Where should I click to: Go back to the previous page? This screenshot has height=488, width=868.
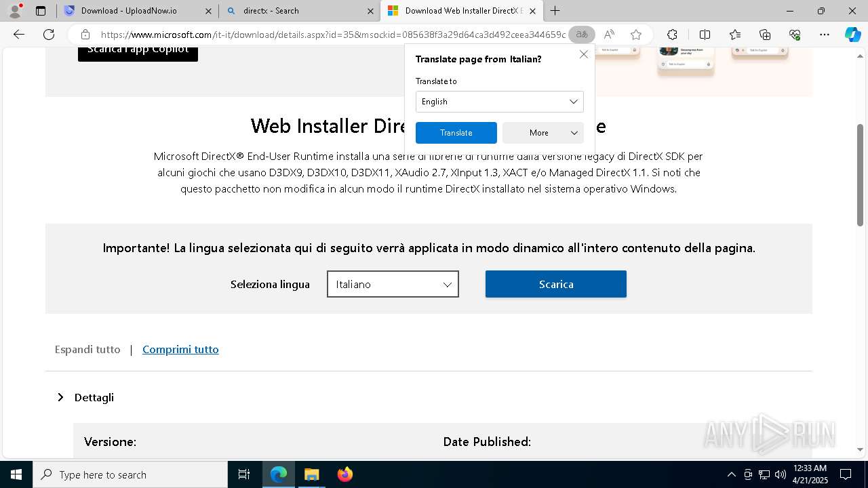pyautogui.click(x=19, y=35)
